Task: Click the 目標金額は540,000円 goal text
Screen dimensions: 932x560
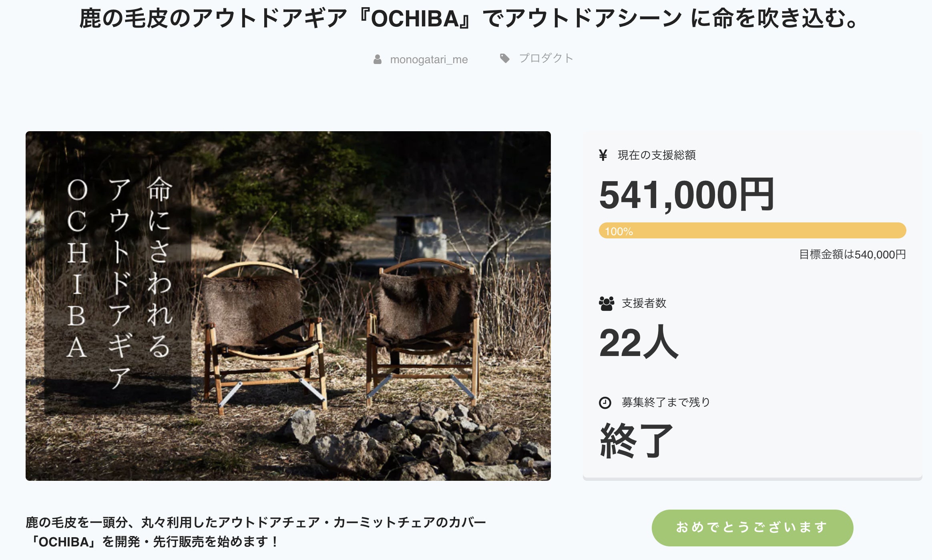Action: click(x=852, y=254)
